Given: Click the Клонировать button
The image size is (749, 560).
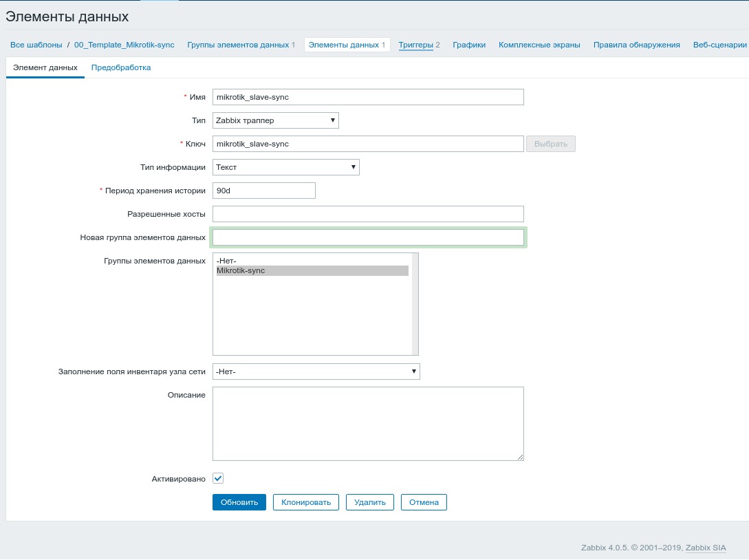Looking at the screenshot, I should [x=306, y=502].
